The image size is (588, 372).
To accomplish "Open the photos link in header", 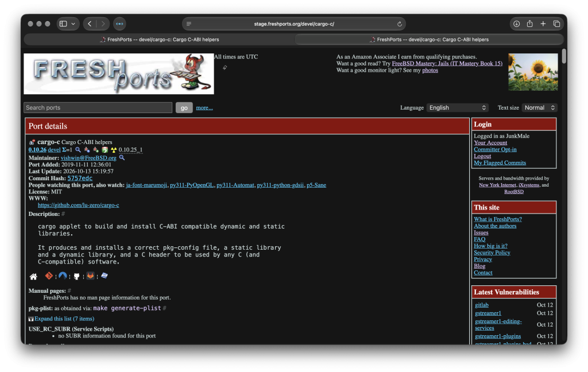I will [430, 70].
